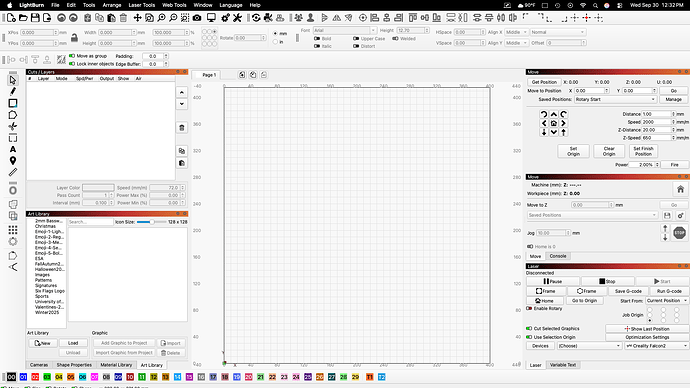Click the Get Position button
The width and height of the screenshot is (690, 388).
pyautogui.click(x=544, y=82)
